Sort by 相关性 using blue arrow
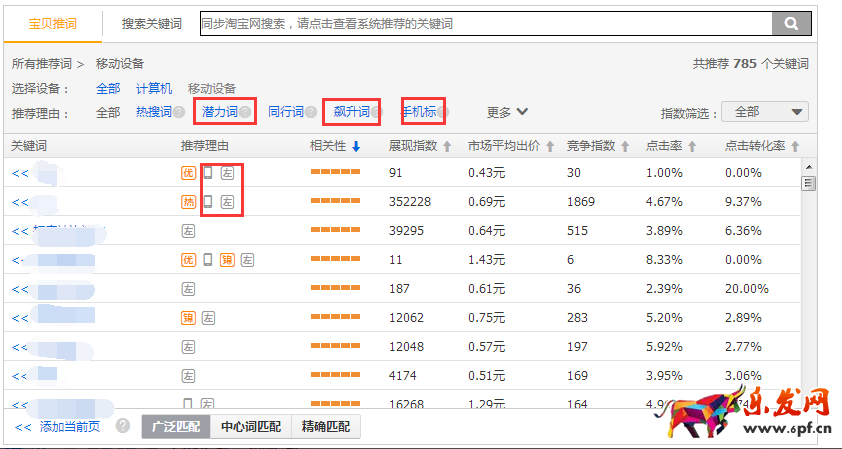Image resolution: width=842 pixels, height=449 pixels. tap(356, 147)
